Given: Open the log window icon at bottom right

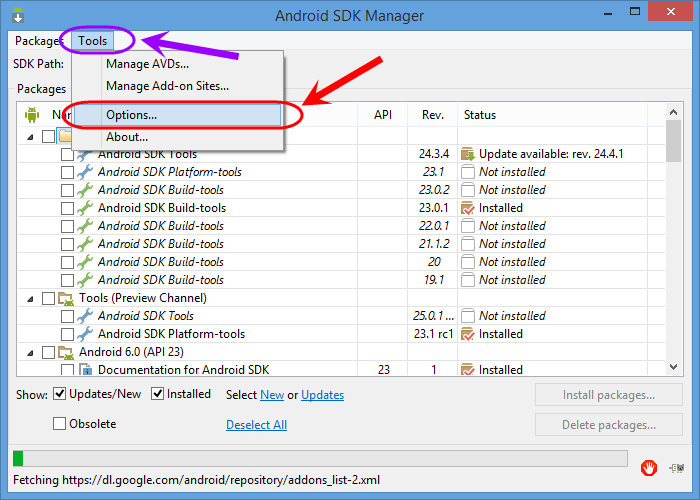Looking at the screenshot, I should coord(677,468).
